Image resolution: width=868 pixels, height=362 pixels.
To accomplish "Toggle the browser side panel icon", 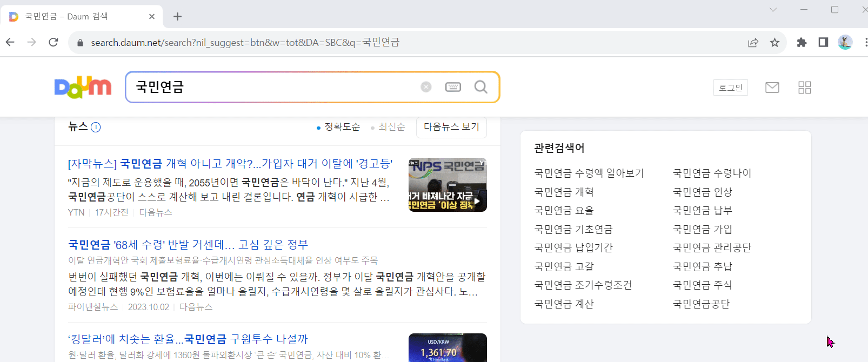I will pyautogui.click(x=823, y=42).
